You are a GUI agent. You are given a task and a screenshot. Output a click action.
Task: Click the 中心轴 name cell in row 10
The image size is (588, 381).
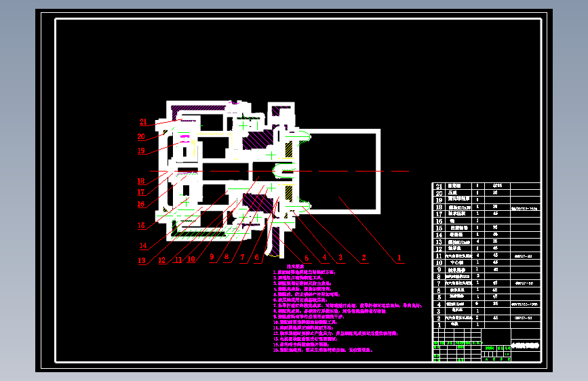[458, 262]
